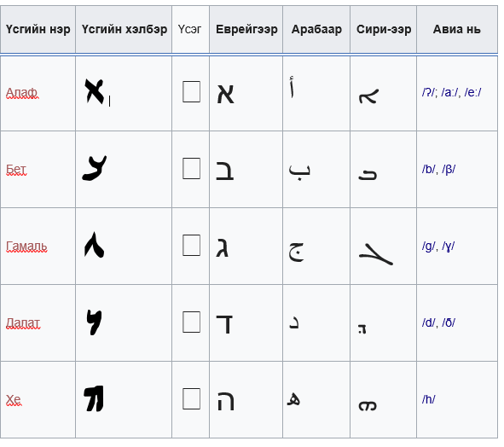Click the Aramaic Bet letter shape image
This screenshot has width=504, height=447.
click(x=95, y=168)
